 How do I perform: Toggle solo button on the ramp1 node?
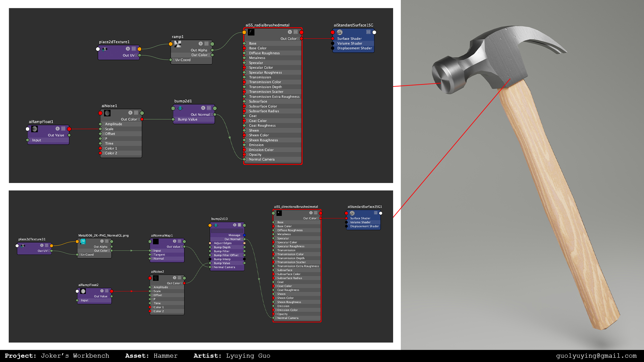coord(201,44)
